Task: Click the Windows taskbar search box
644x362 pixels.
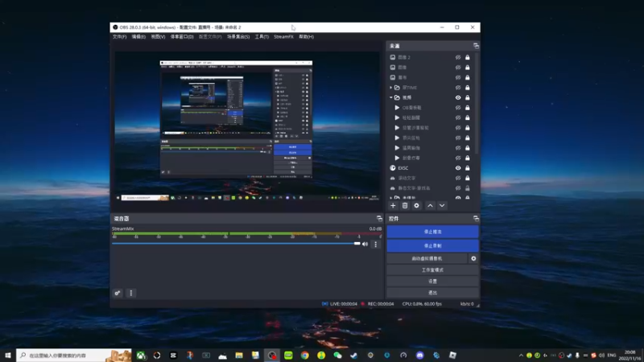Action: coord(74,356)
